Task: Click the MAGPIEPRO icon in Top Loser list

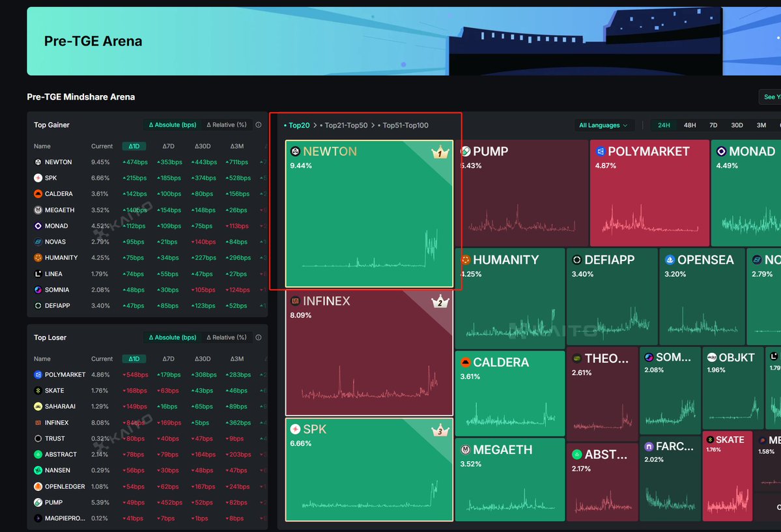Action: [x=38, y=518]
